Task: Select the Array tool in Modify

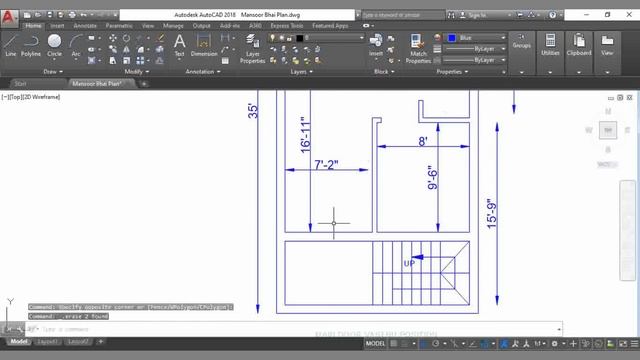Action: [x=140, y=60]
